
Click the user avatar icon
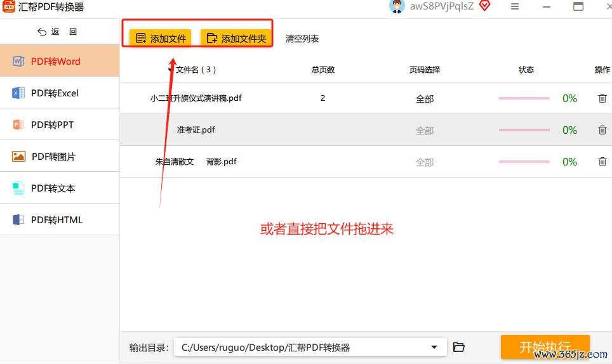(x=397, y=6)
